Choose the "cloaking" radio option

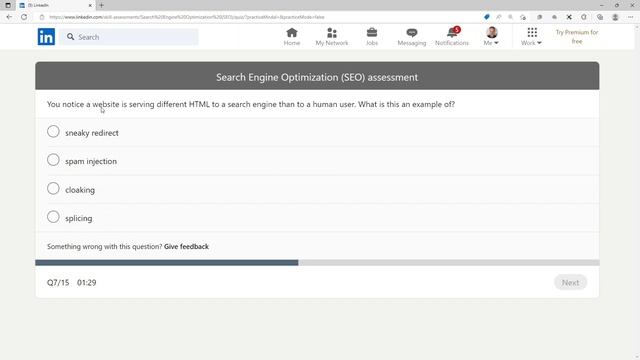pyautogui.click(x=53, y=189)
